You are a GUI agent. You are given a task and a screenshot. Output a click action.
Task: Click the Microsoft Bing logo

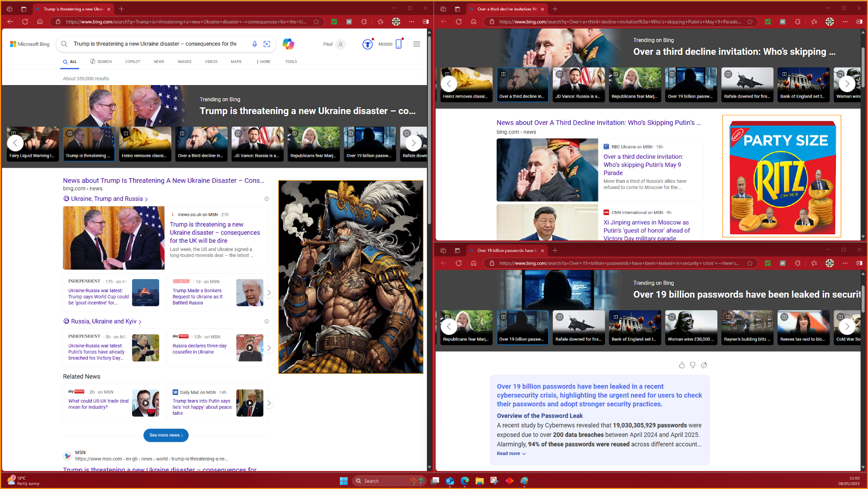pyautogui.click(x=30, y=44)
